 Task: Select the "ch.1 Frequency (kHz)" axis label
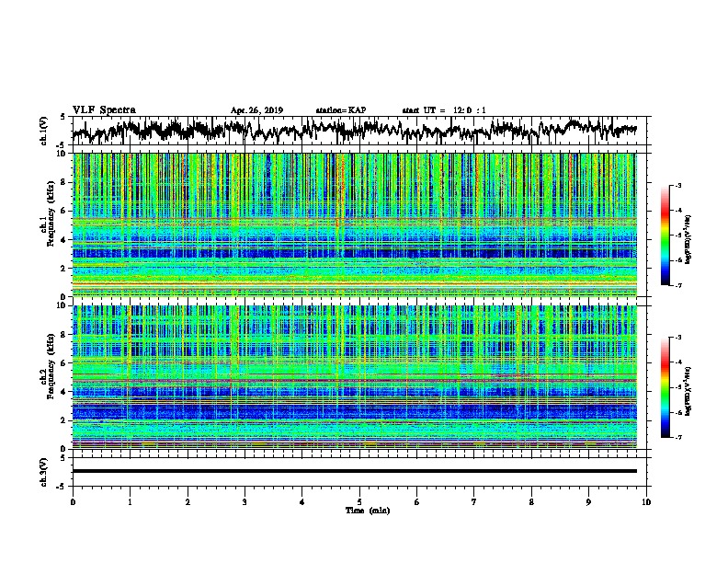click(48, 214)
